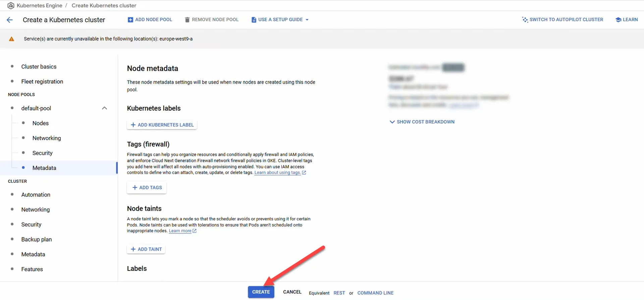Open Networking under default-pool
Screen dimensions: 644x300
(47, 138)
